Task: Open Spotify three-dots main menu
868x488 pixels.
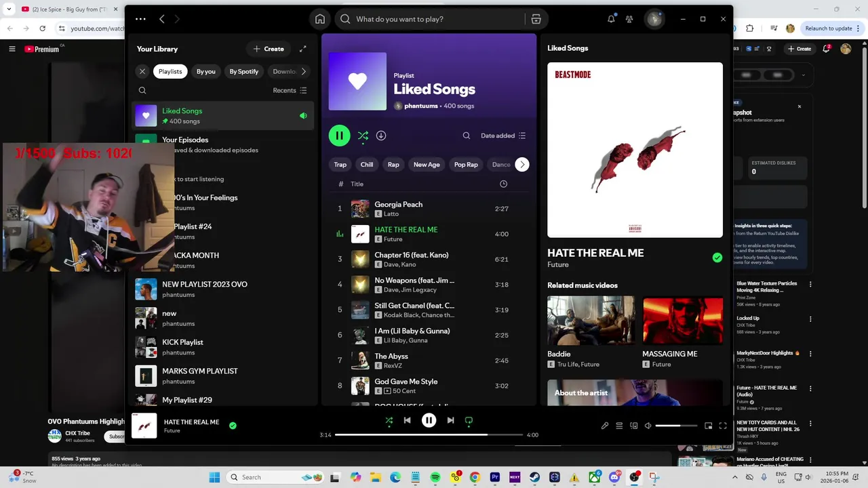Action: [x=140, y=19]
